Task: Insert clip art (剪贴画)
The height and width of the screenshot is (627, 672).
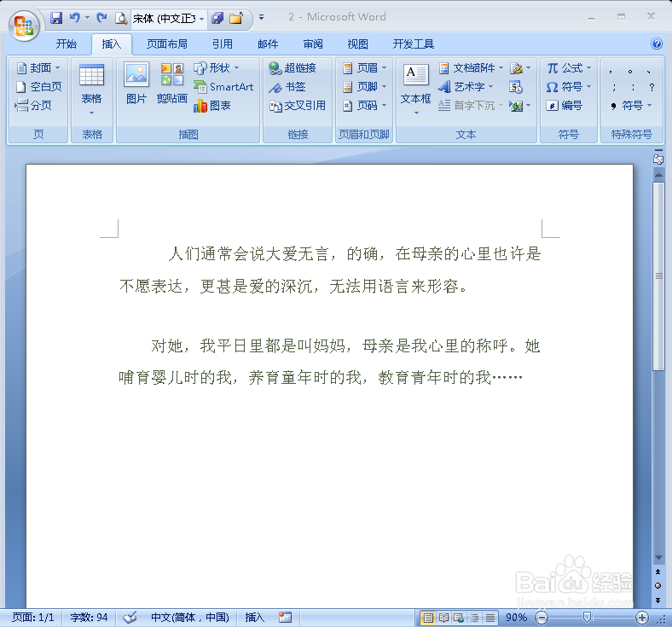Action: click(x=172, y=83)
